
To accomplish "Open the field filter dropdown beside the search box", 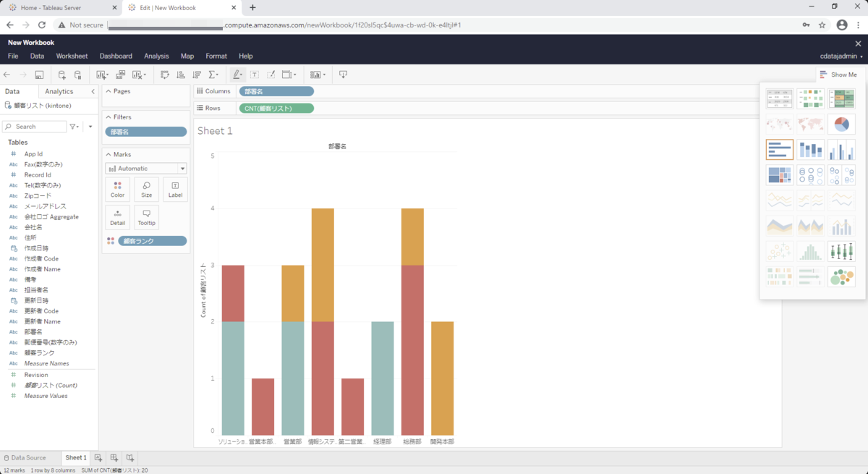I will click(75, 127).
